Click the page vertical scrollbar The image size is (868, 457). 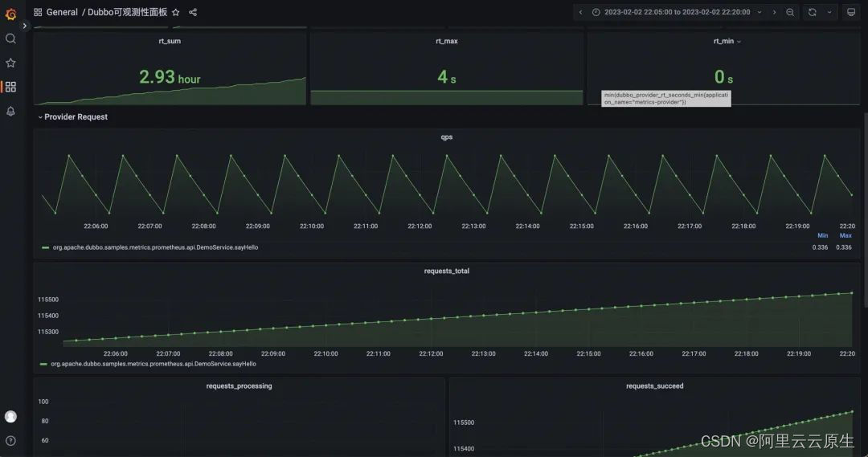pos(866,210)
